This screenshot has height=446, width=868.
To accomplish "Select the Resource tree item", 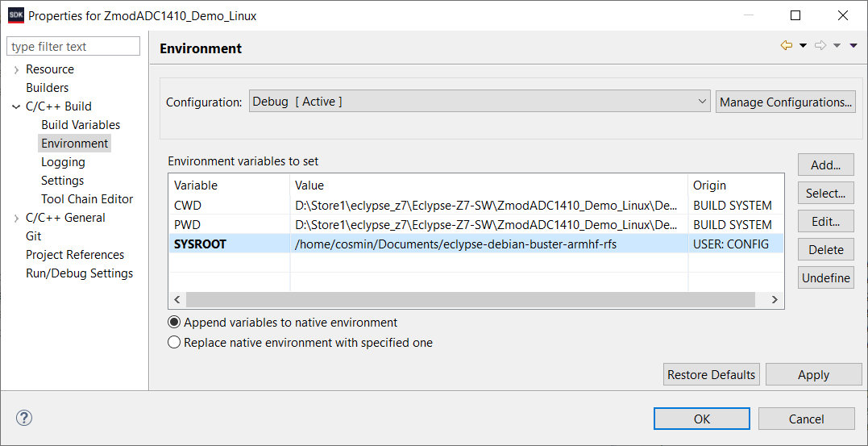I will (x=50, y=69).
